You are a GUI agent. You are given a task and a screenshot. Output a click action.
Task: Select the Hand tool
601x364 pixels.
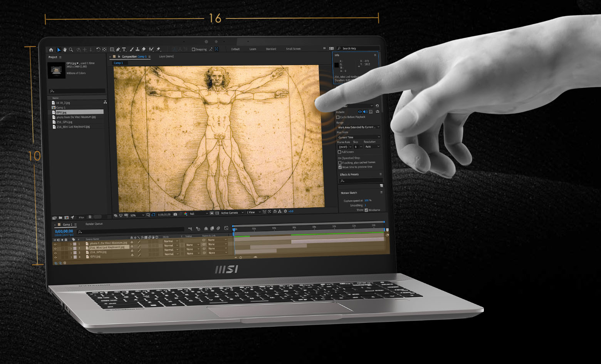pyautogui.click(x=65, y=49)
